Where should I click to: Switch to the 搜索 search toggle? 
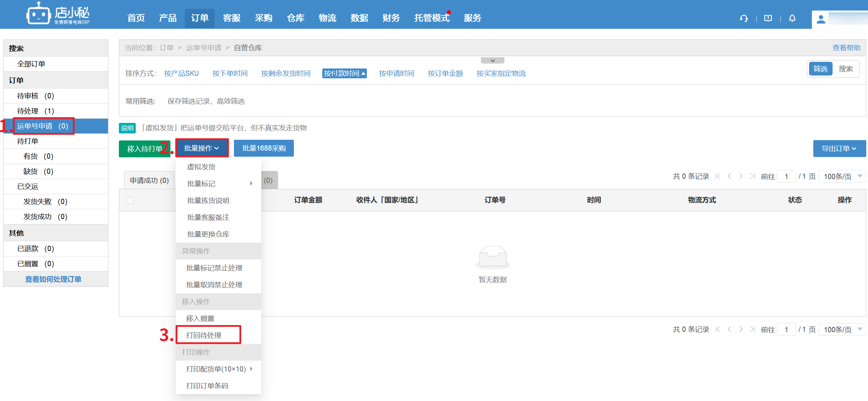point(846,69)
